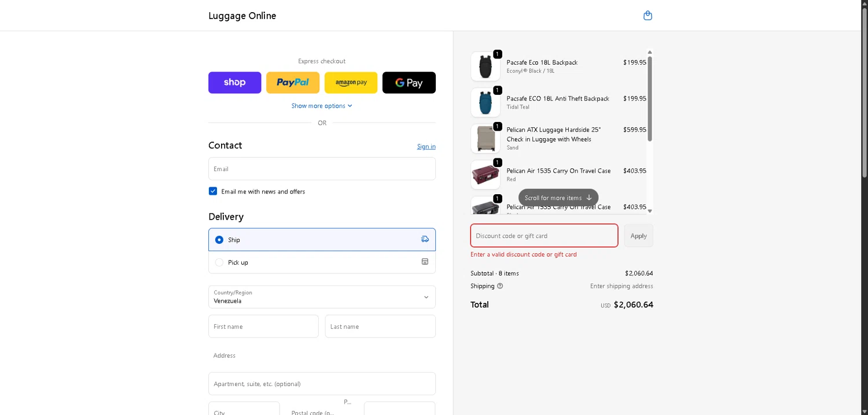This screenshot has width=868, height=415.
Task: Click the discount code error message
Action: (x=524, y=254)
